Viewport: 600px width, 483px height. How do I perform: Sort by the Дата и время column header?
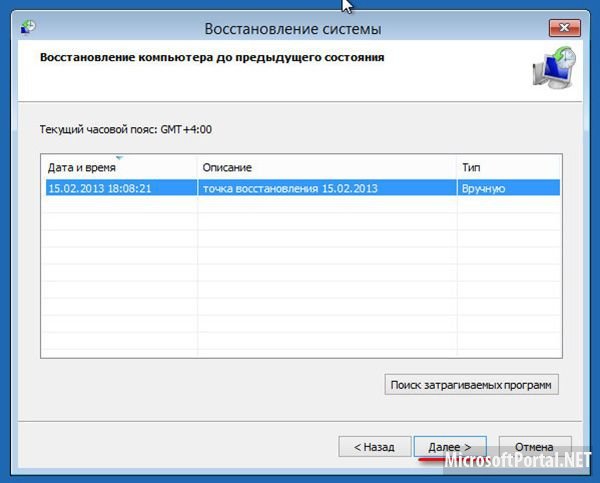tap(119, 167)
